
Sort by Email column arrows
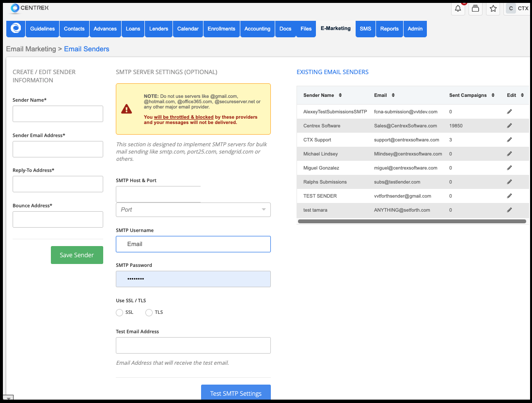(x=393, y=95)
